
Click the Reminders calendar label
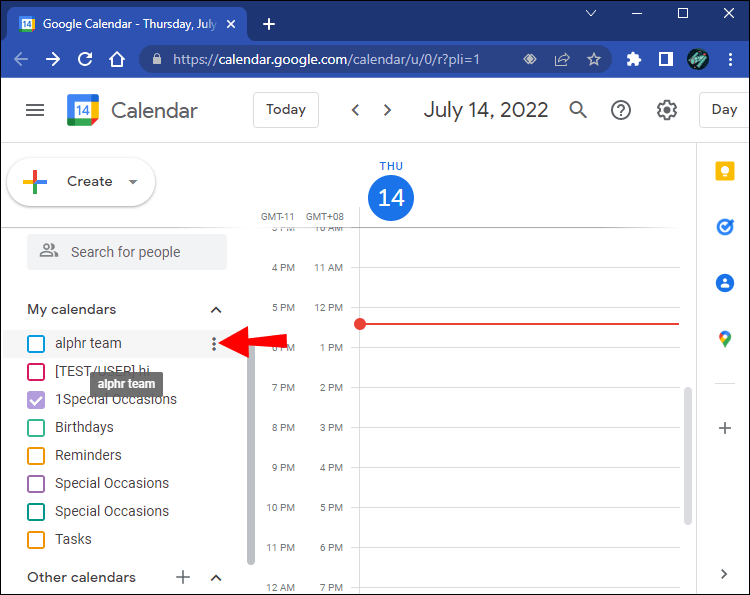(88, 455)
